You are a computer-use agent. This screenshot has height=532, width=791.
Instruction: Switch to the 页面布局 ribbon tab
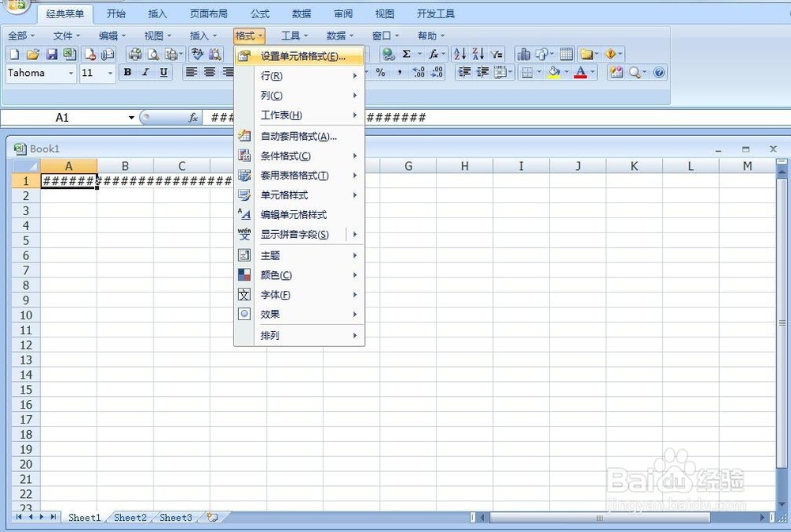[x=209, y=13]
